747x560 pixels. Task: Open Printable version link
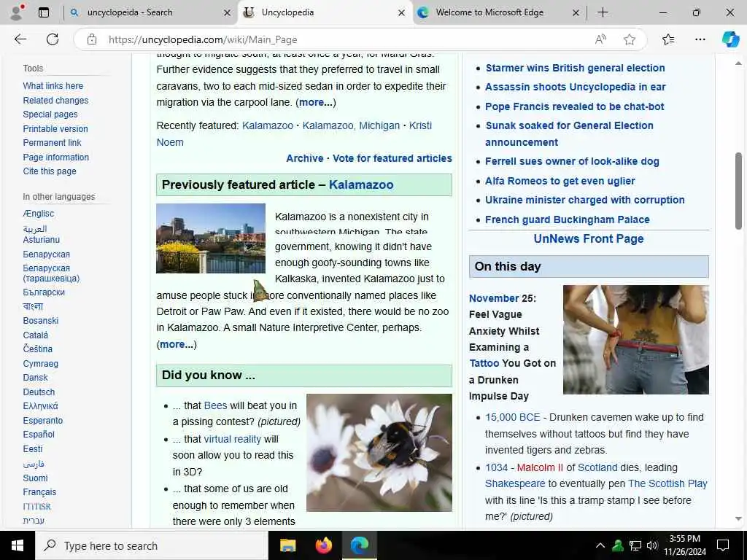[x=55, y=128]
